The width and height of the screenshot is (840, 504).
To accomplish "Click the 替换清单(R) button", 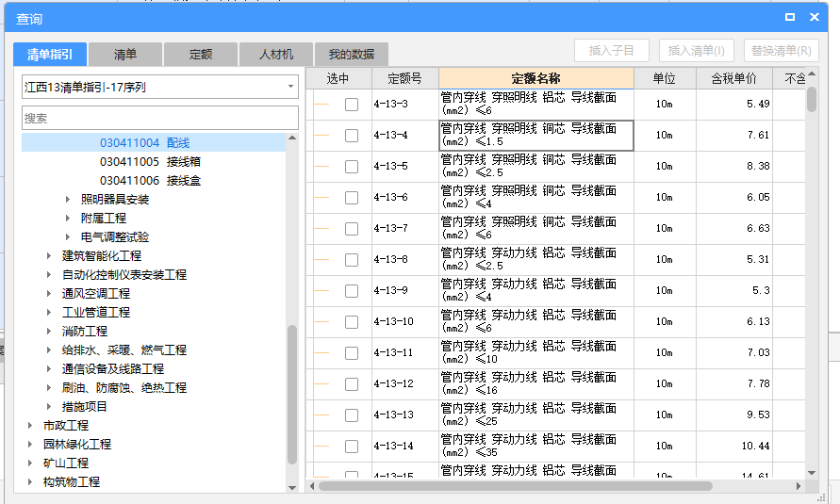I will tap(781, 51).
